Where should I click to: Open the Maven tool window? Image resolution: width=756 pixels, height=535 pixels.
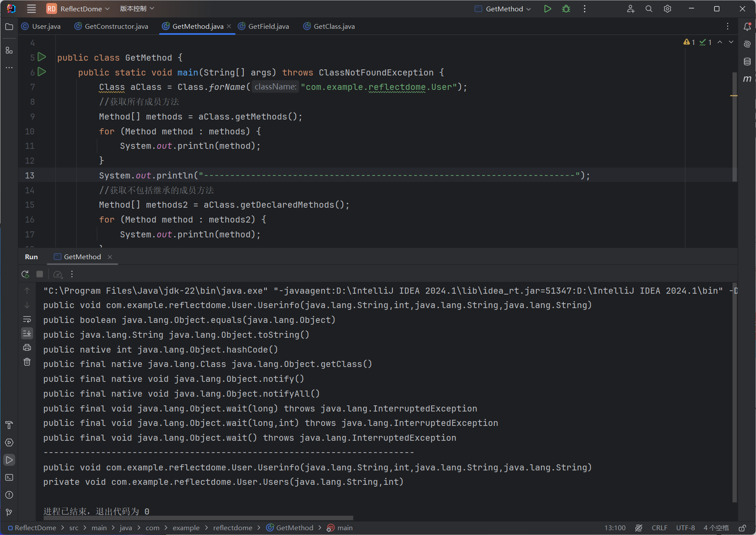(x=747, y=79)
